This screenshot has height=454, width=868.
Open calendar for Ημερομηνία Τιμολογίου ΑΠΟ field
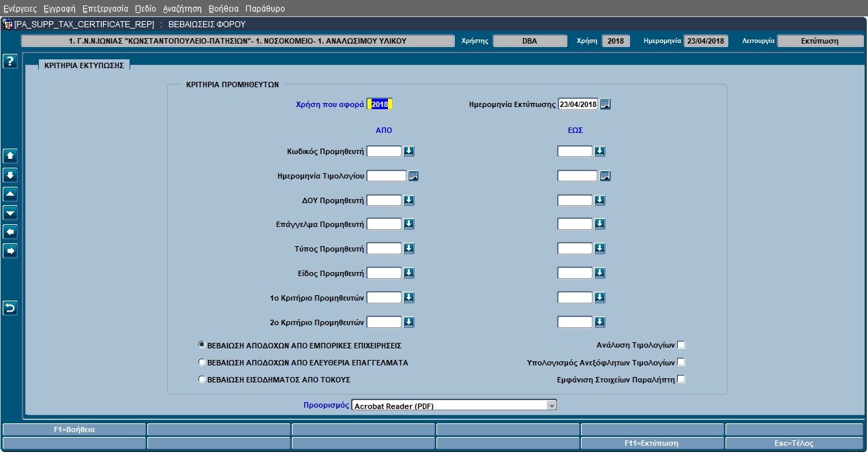click(413, 176)
